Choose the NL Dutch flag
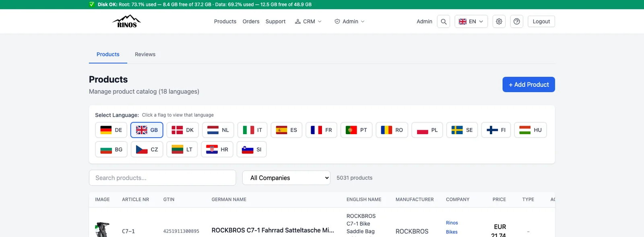644x237 pixels. pos(218,130)
